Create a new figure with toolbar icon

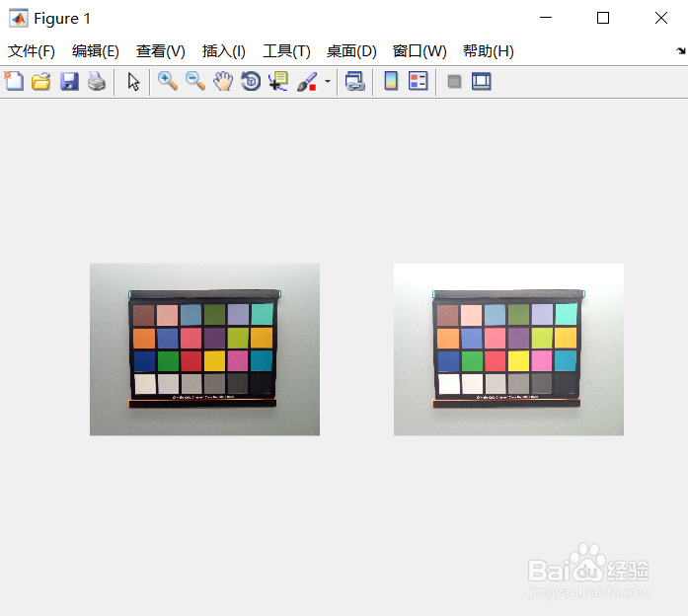click(x=14, y=82)
